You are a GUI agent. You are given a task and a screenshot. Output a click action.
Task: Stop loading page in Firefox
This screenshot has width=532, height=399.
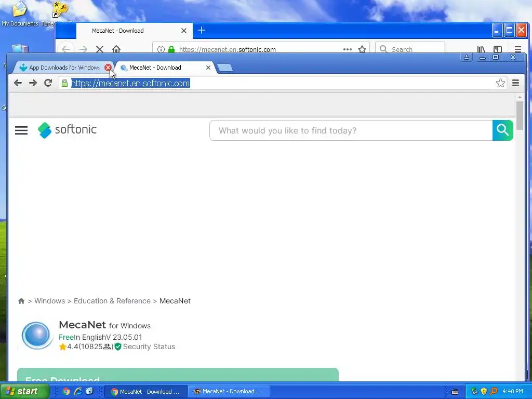coord(99,49)
